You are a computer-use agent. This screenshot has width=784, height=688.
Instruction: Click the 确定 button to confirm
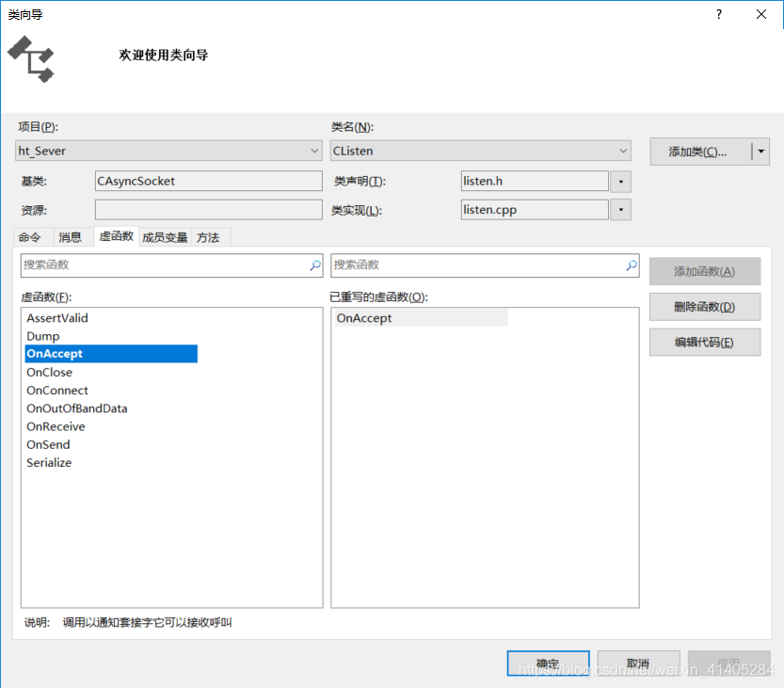548,663
